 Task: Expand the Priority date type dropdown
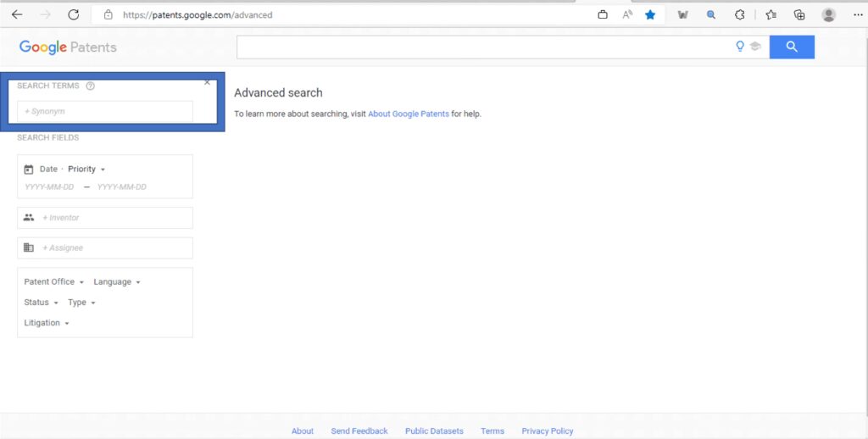(x=86, y=169)
